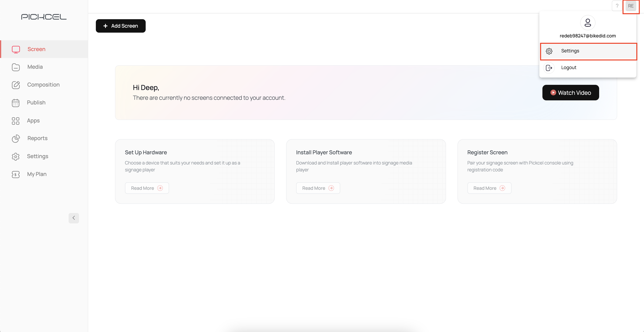Click the Watch Video button

point(571,93)
